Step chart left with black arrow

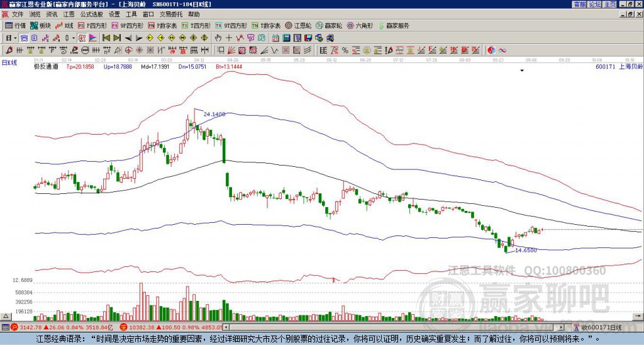[x=128, y=38]
